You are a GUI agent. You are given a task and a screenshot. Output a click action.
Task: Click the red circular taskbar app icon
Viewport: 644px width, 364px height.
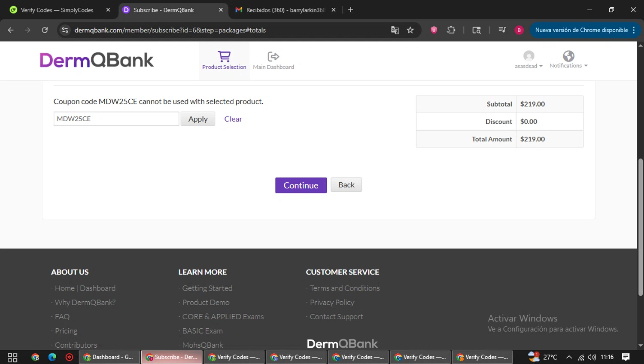(69, 357)
